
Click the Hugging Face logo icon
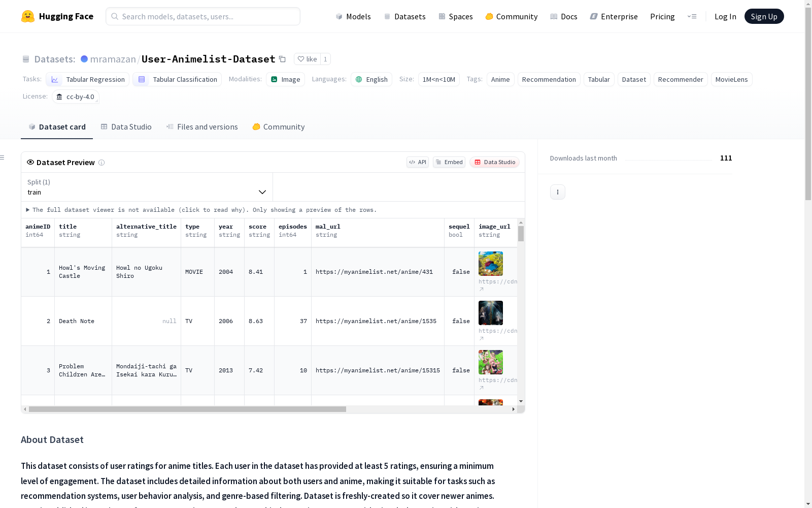point(28,16)
